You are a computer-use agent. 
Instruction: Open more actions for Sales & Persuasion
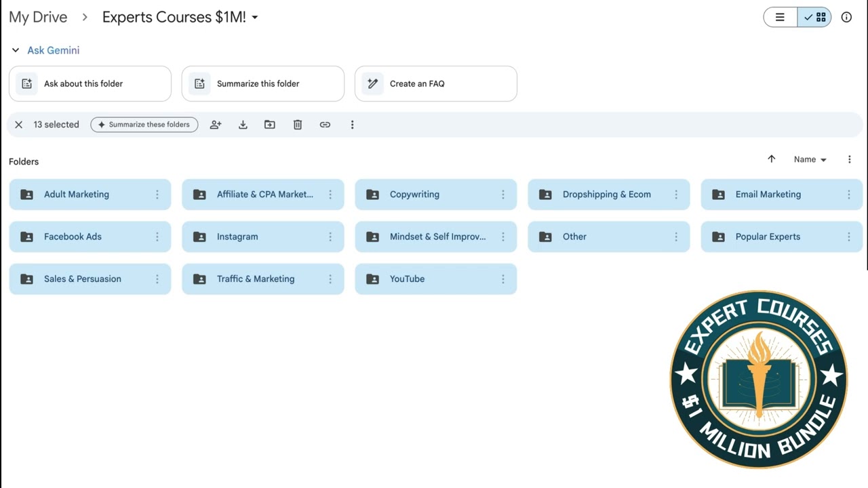point(157,279)
